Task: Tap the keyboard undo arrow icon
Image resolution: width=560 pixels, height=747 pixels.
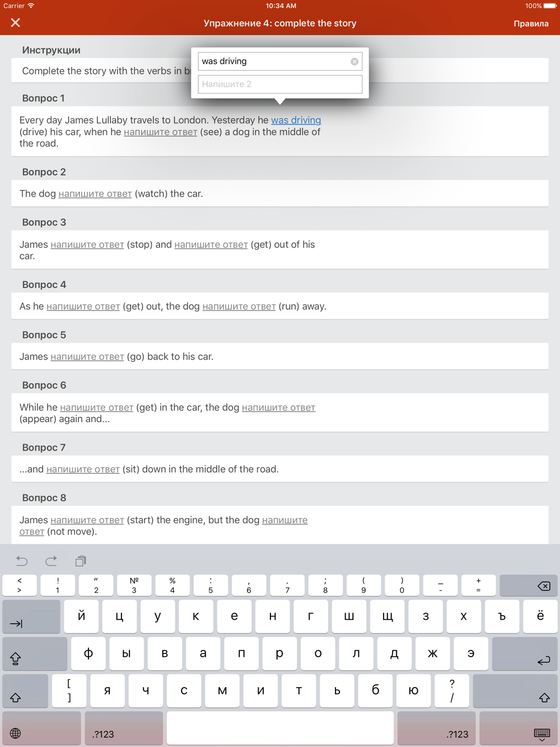Action: pos(22,561)
